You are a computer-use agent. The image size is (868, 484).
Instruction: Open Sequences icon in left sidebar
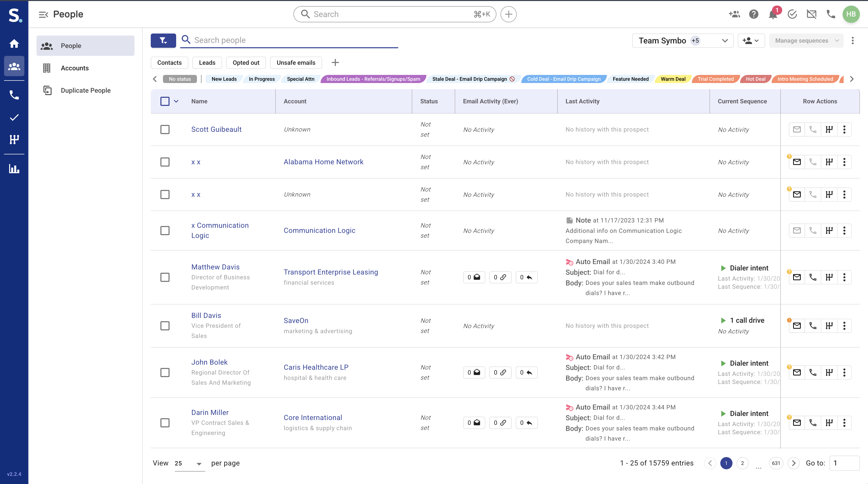point(14,139)
